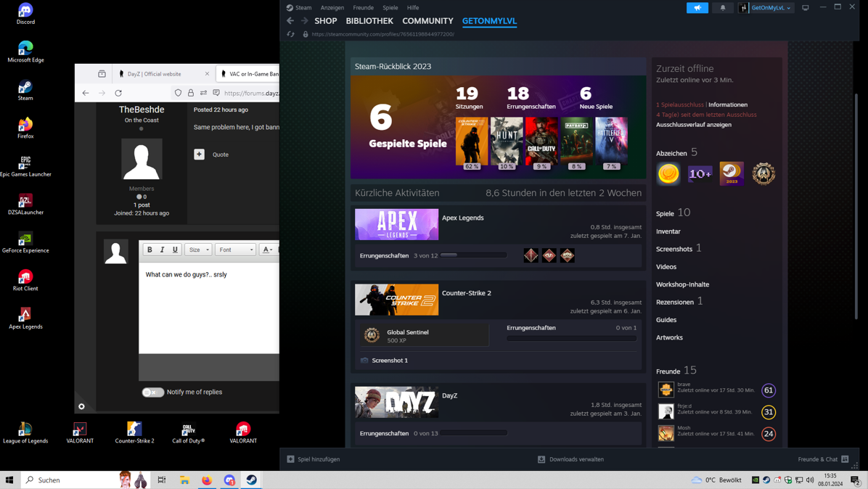Open Apex Legends game banner thumbnail
Screen dimensions: 868x489
pyautogui.click(x=396, y=224)
